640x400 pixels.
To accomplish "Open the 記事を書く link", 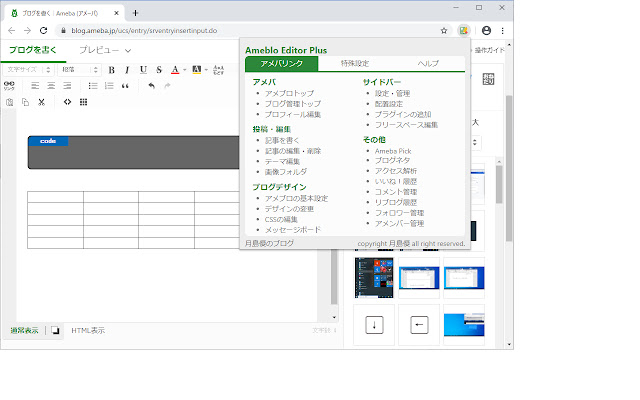I will point(282,140).
